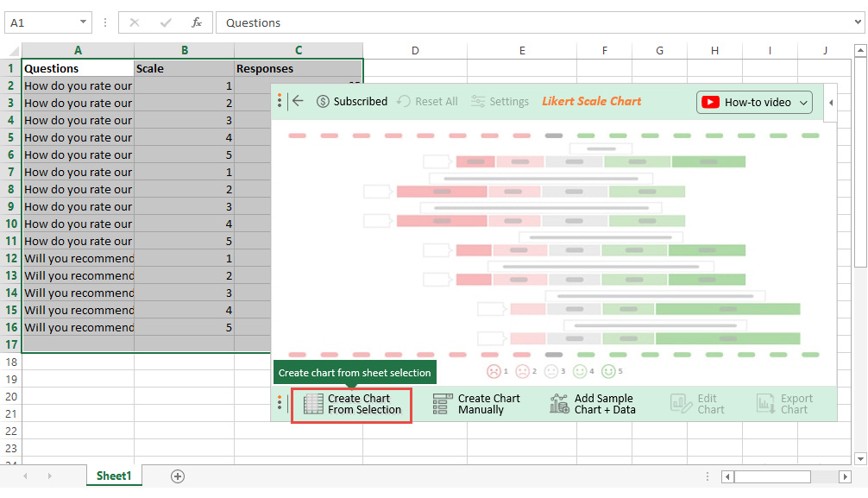Select row 20 header
This screenshot has height=498, width=868.
[10, 397]
